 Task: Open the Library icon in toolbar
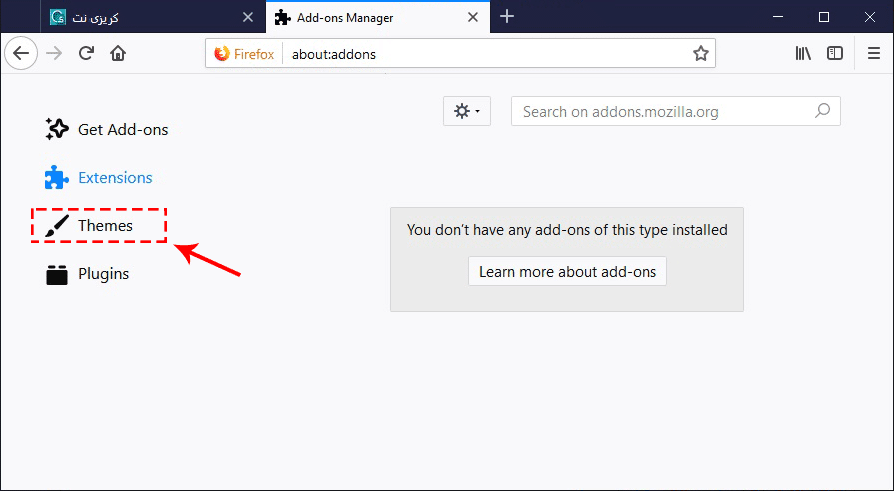[x=803, y=54]
